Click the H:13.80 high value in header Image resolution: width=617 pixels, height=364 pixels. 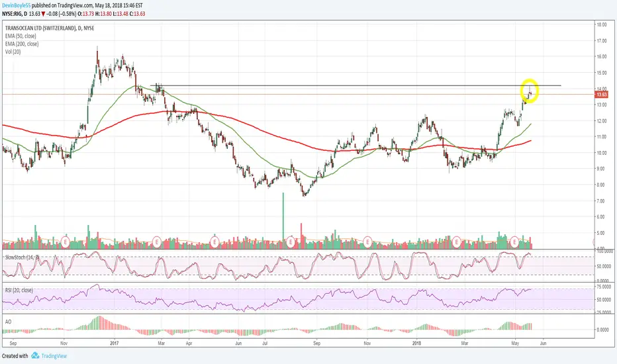click(x=103, y=14)
